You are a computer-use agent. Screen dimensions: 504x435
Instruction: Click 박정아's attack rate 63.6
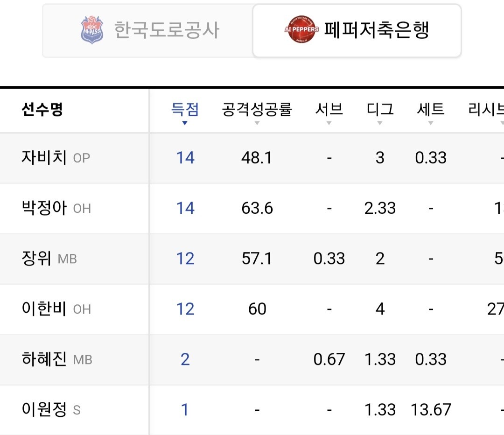[257, 208]
